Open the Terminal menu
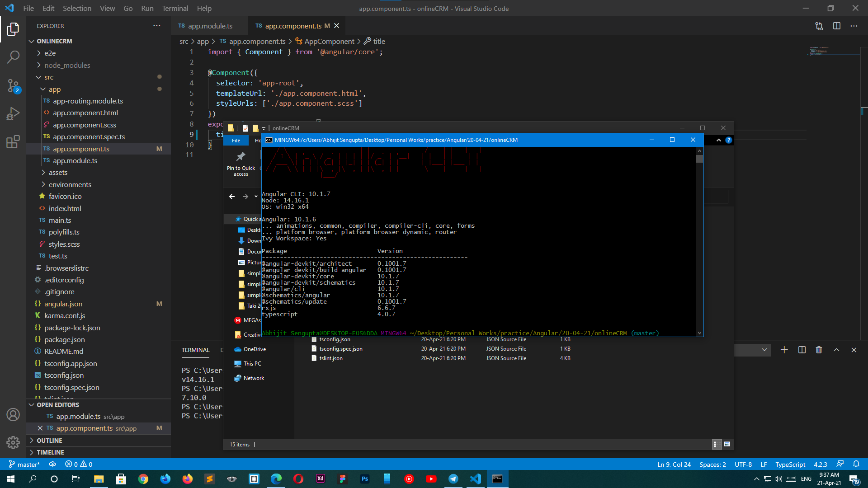Screen dimensions: 868x488 175,8
